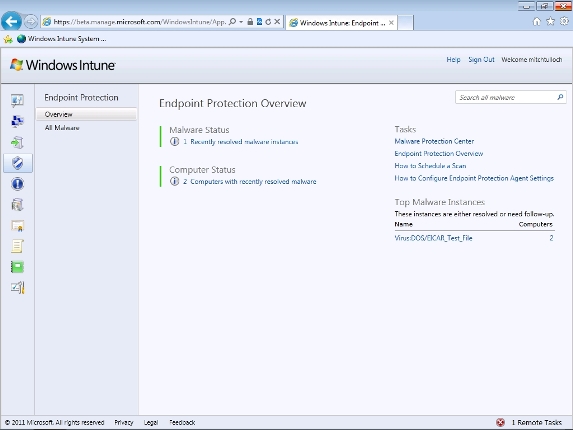The width and height of the screenshot is (573, 430).
Task: Click the Name column header
Action: coord(403,224)
